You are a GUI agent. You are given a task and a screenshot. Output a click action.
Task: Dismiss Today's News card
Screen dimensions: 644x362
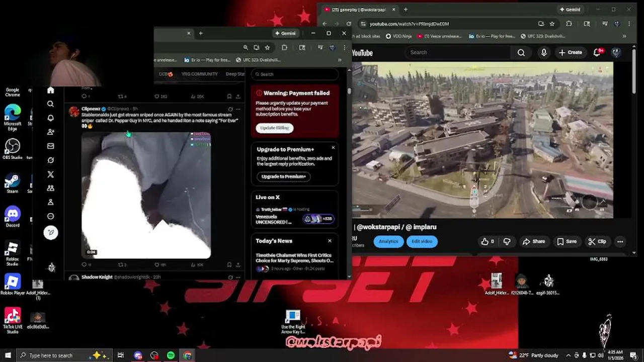pyautogui.click(x=330, y=241)
